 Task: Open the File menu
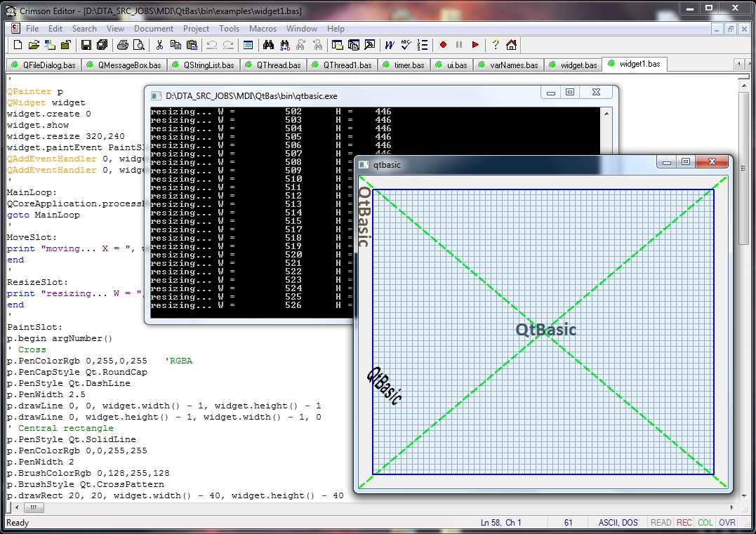pyautogui.click(x=32, y=29)
